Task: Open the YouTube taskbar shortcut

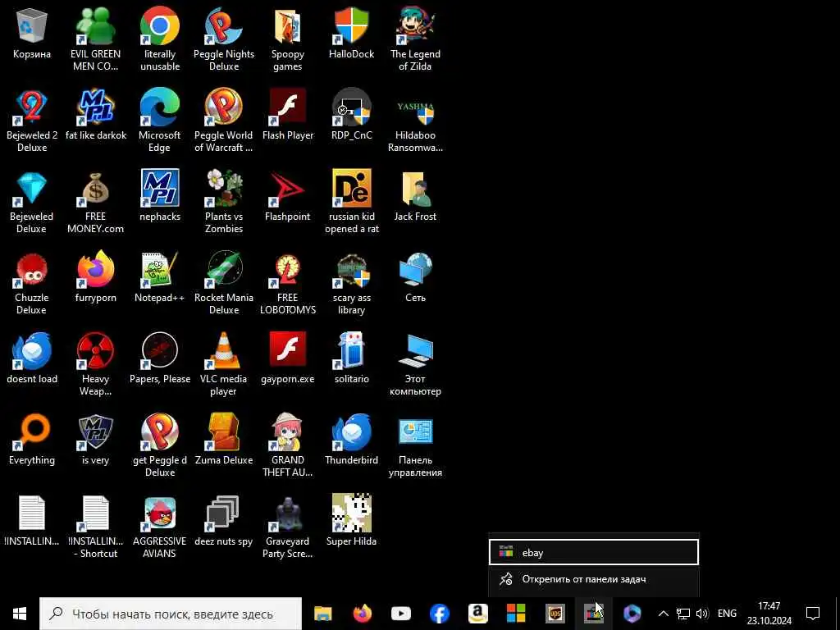Action: pyautogui.click(x=400, y=614)
